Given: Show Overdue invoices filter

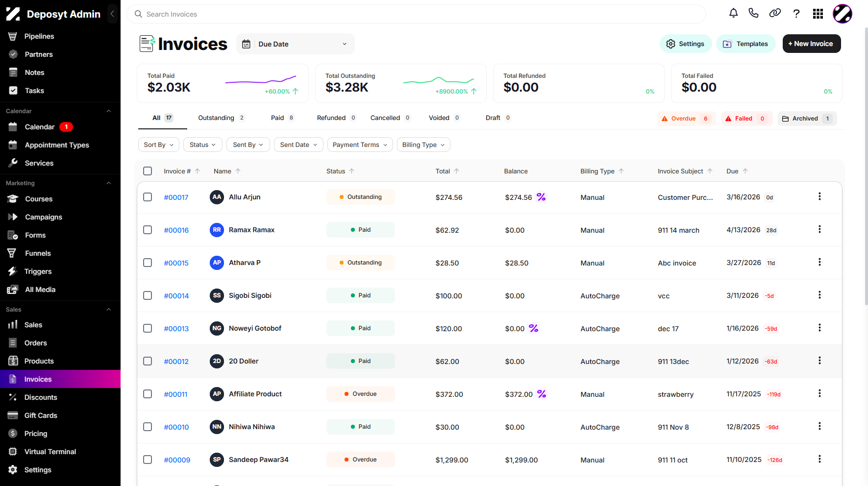Looking at the screenshot, I should click(x=686, y=119).
